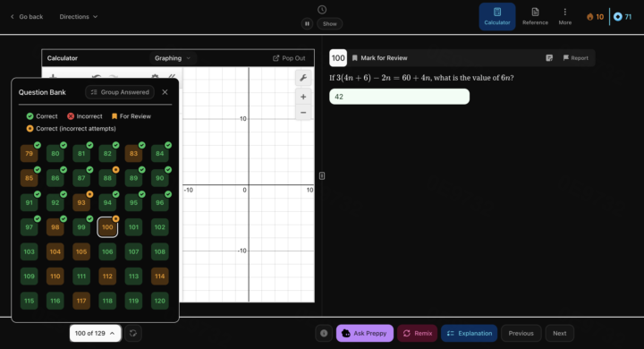The height and width of the screenshot is (349, 644).
Task: Click the calculator settings gear icon
Action: 155,77
